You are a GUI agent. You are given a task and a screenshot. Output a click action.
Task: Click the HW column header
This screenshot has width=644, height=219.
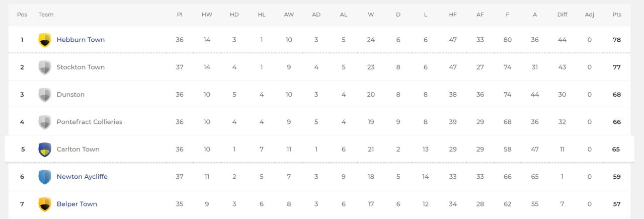[207, 15]
